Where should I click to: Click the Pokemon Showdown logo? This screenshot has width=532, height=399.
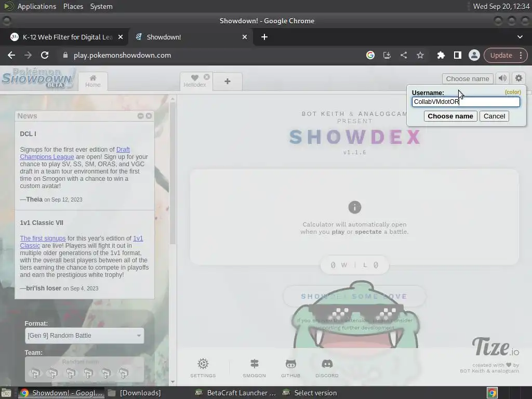click(38, 78)
